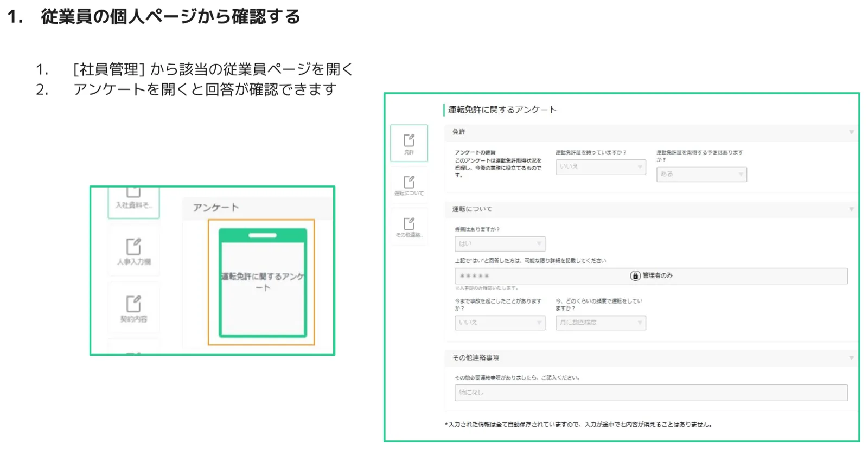Collapse the 運転について section header arrow
Viewport: 868px width, 450px height.
(x=851, y=209)
